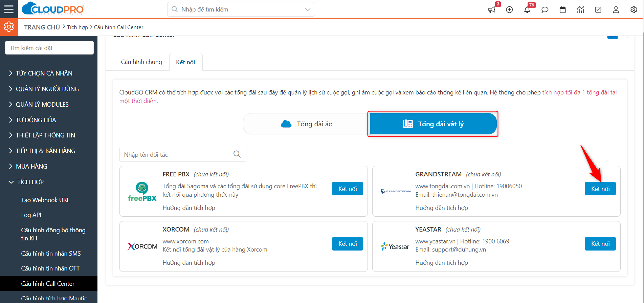
Task: Click Tích hợp breadcrumb link
Action: (77, 27)
